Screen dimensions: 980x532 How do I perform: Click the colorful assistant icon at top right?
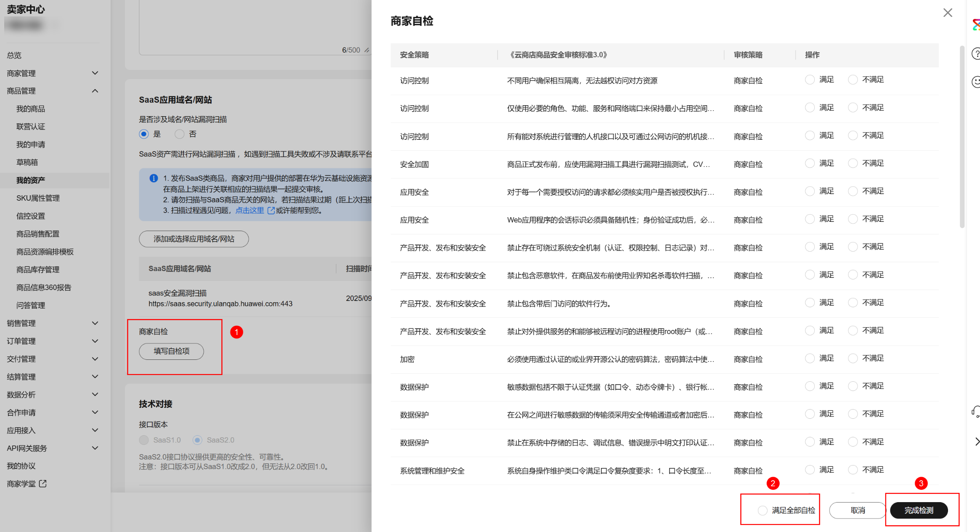point(976,25)
